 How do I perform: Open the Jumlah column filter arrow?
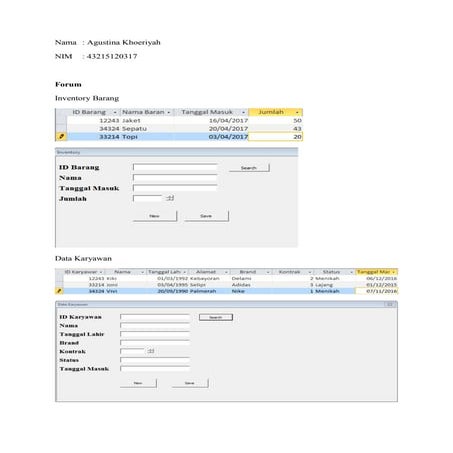297,112
